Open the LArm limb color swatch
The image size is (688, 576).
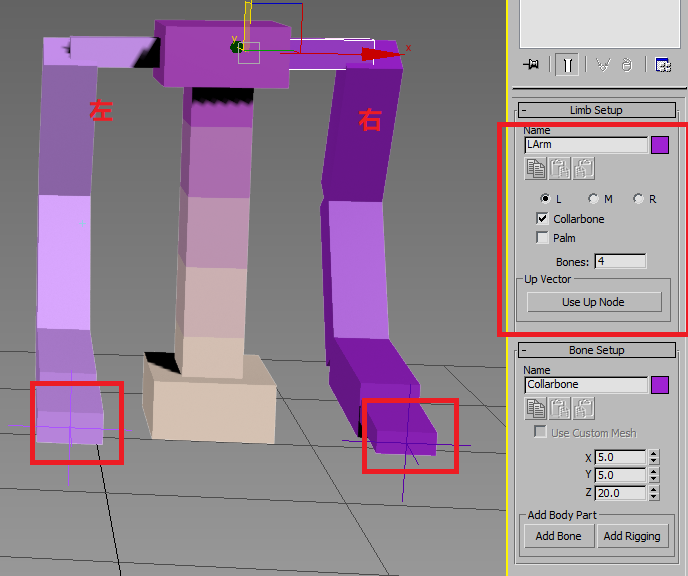(x=660, y=145)
